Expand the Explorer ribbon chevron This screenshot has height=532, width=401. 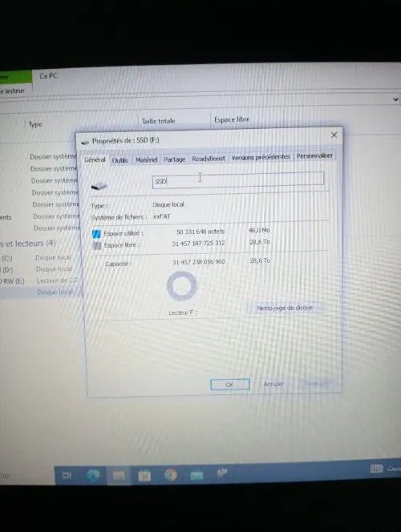(x=395, y=99)
